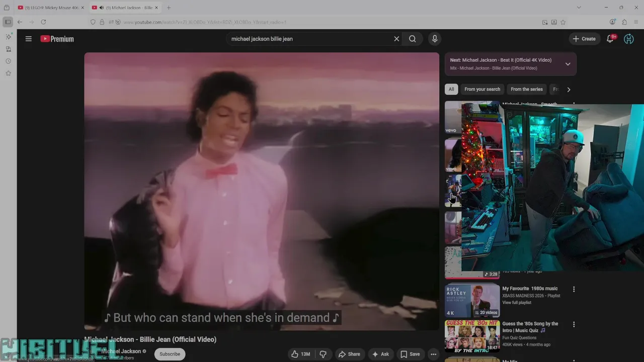This screenshot has width=644, height=362.
Task: Like the Billie Jean video
Action: click(300, 354)
